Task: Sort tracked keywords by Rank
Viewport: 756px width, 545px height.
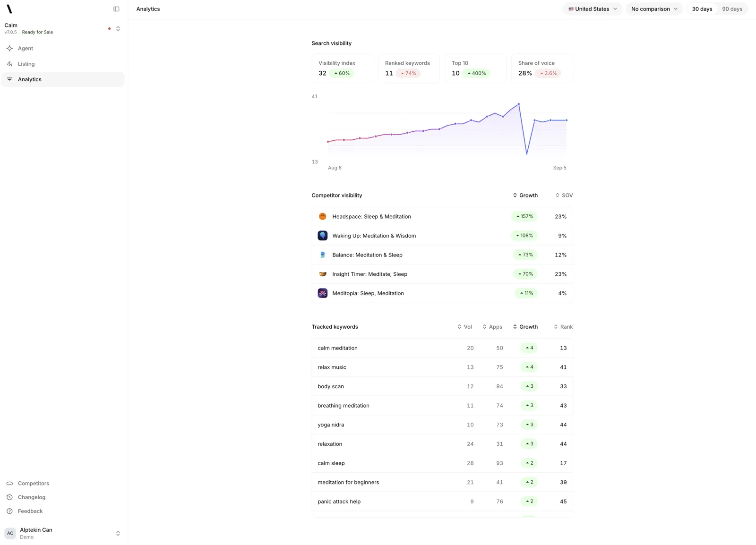Action: click(563, 327)
